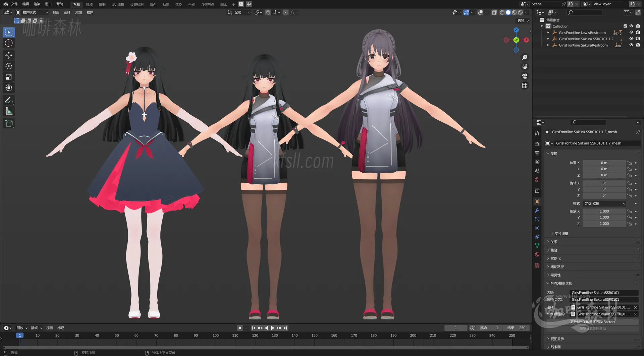The width and height of the screenshot is (644, 356).
Task: Set the 缩放 X value to edit
Action: pyautogui.click(x=604, y=211)
